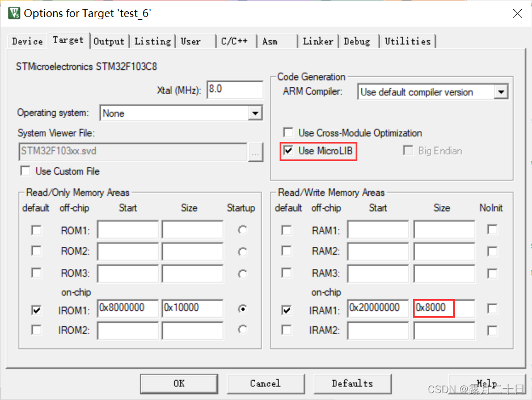Click the Keil uVision title bar icon
532x400 pixels.
pyautogui.click(x=14, y=13)
